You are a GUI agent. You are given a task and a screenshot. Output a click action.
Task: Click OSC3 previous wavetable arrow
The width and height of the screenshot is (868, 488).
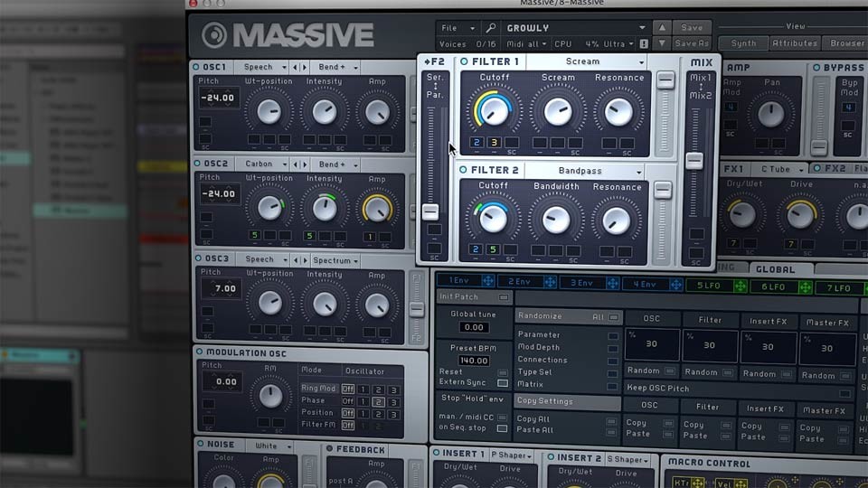pyautogui.click(x=296, y=260)
